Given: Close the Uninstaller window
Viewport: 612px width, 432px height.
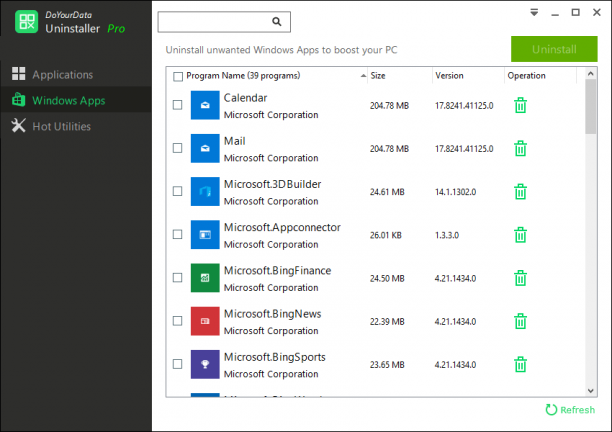Looking at the screenshot, I should [x=597, y=12].
